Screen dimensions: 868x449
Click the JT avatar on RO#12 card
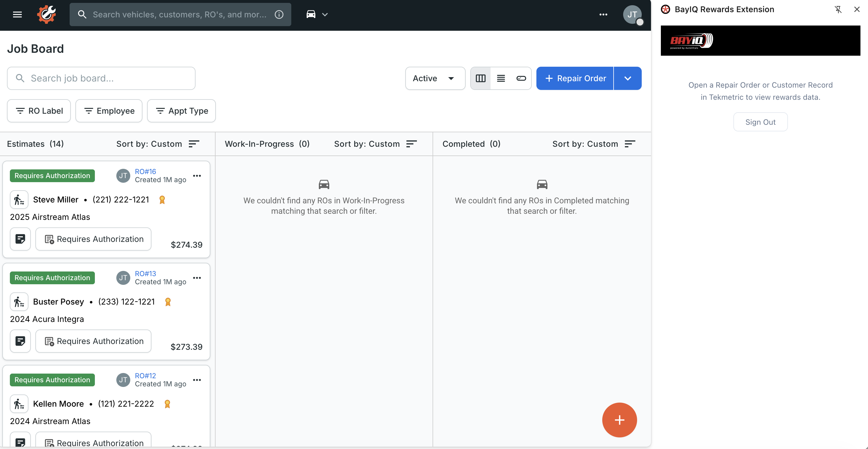coord(123,380)
